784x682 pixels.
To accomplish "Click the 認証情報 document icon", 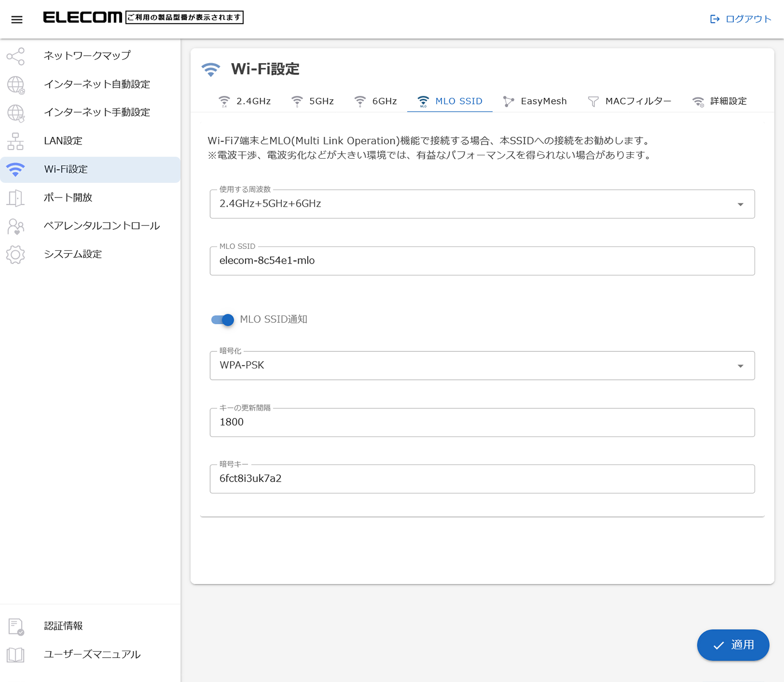I will [x=16, y=626].
